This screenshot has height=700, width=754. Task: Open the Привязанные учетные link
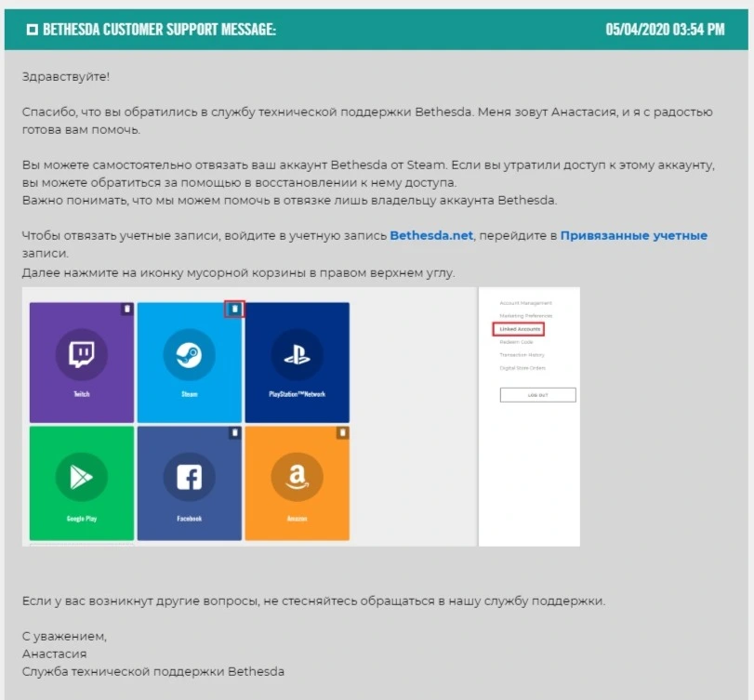634,235
